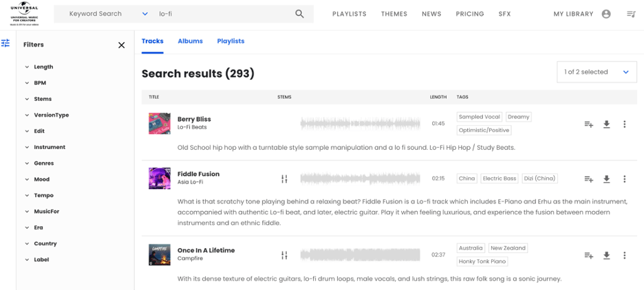Click the search magnifier icon

click(299, 14)
